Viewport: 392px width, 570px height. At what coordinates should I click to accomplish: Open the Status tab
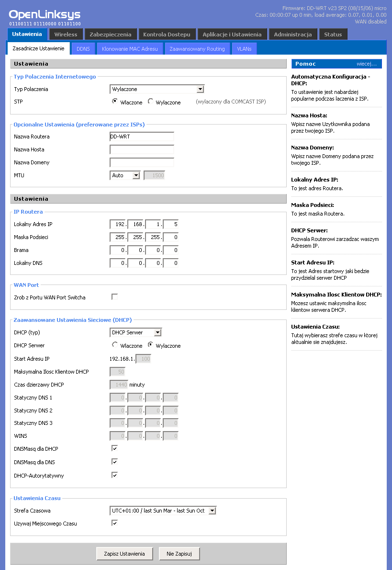click(333, 34)
